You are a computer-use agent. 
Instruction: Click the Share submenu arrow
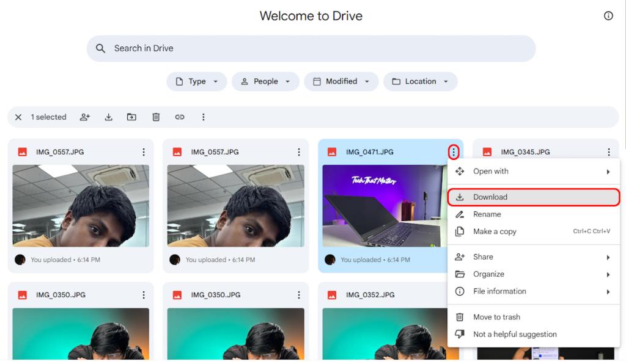(608, 258)
